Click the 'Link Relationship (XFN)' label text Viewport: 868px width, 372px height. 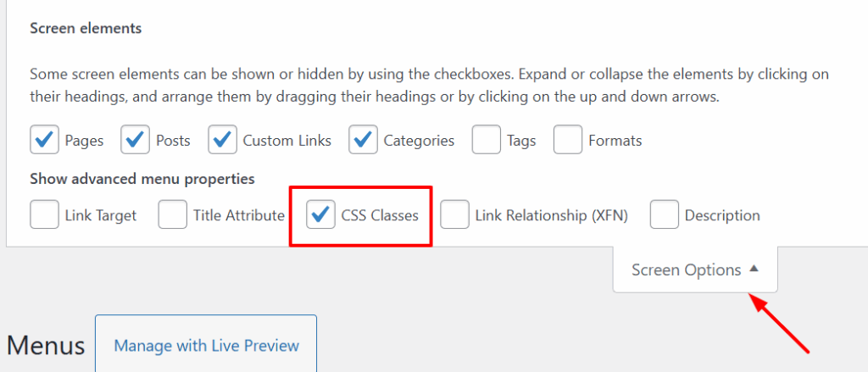[551, 215]
